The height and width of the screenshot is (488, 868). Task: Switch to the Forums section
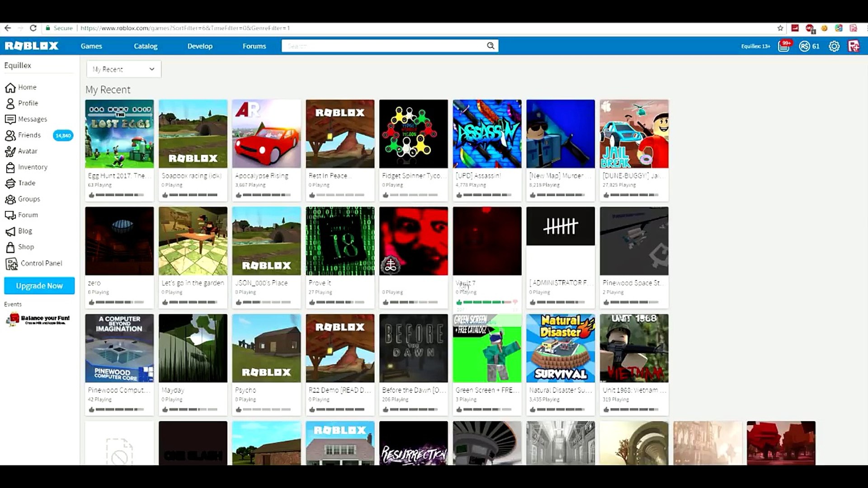pos(254,46)
